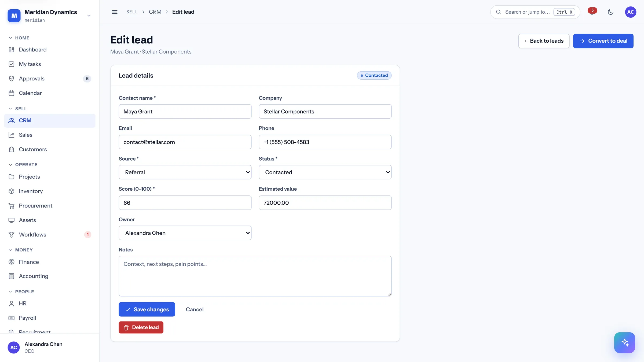Click the red Delete lead button
This screenshot has width=644, height=362.
141,327
